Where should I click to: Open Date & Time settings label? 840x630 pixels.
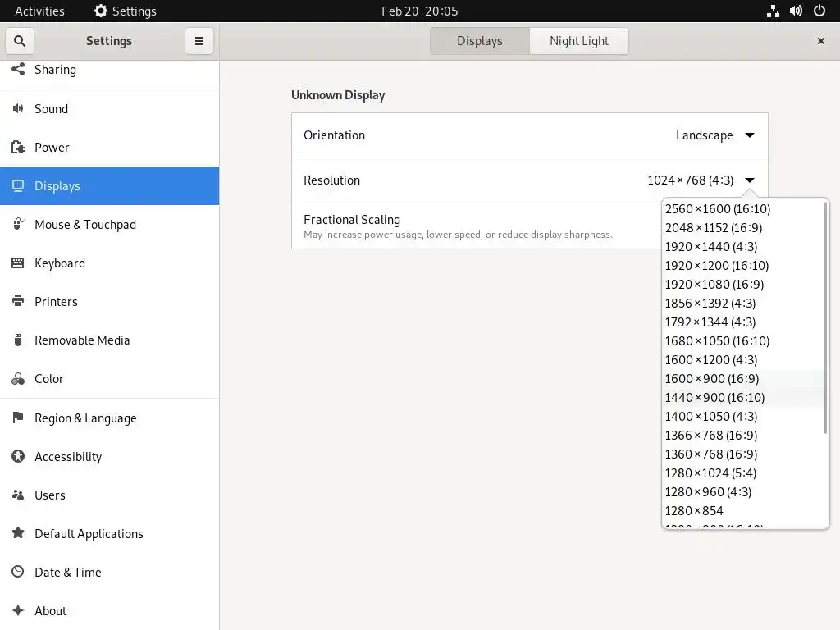pos(67,572)
